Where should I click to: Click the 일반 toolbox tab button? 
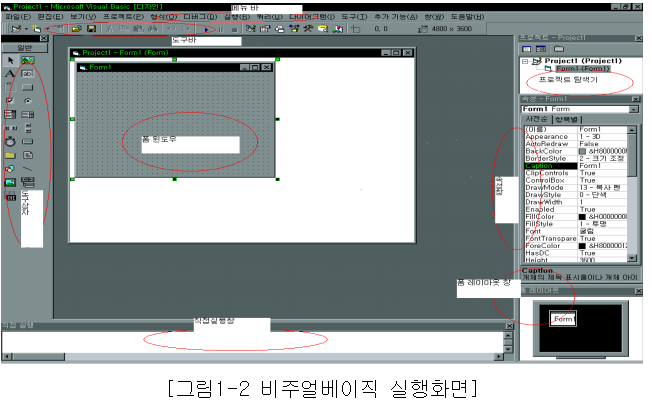25,48
